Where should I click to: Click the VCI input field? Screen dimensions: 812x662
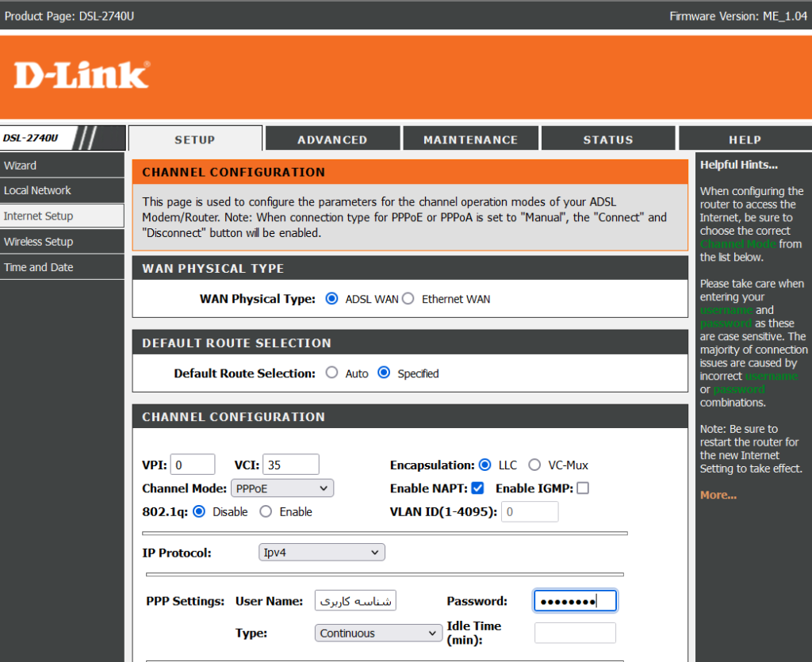tap(290, 465)
